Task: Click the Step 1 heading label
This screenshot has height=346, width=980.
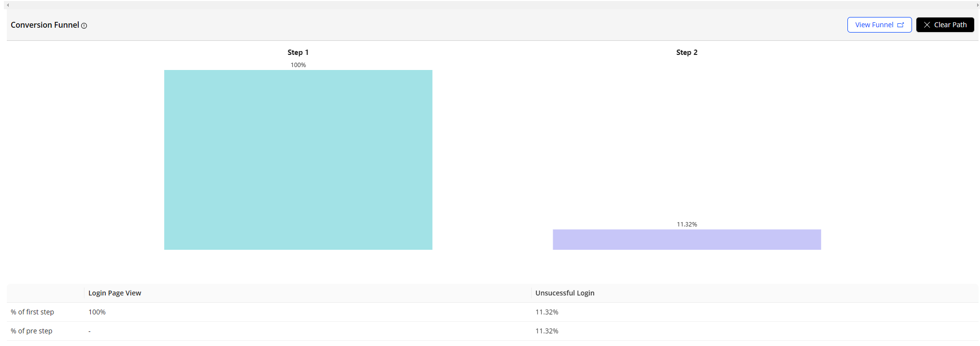Action: pyautogui.click(x=298, y=52)
